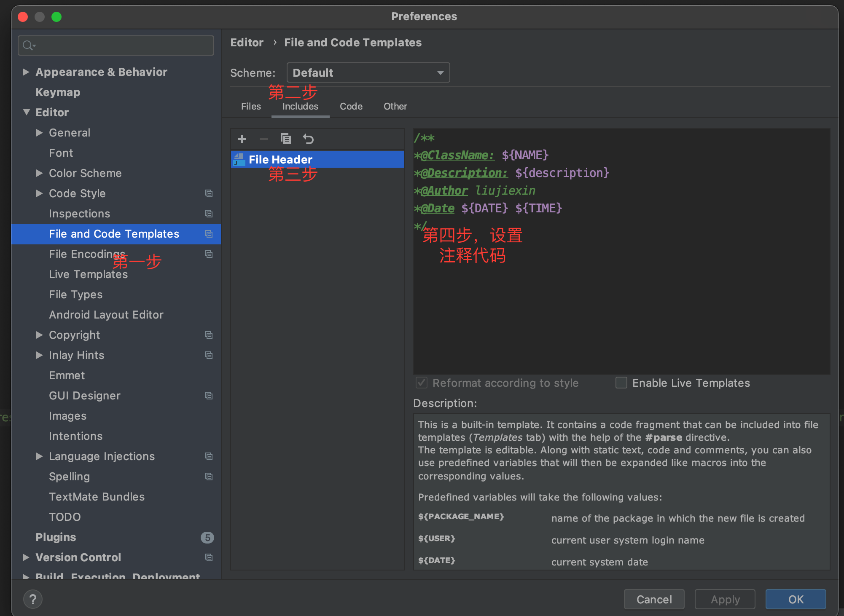Screen dimensions: 844x616
Task: Click the File Header Java file icon
Action: [x=239, y=160]
